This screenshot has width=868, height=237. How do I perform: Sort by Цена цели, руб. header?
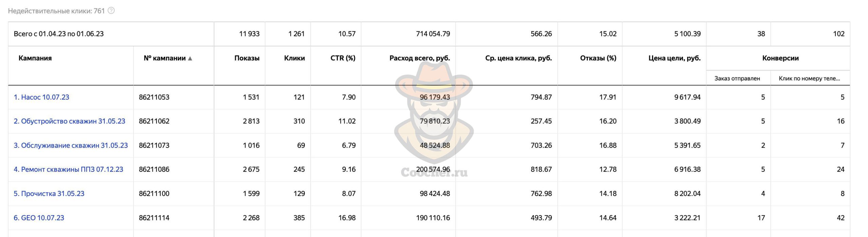pos(674,58)
